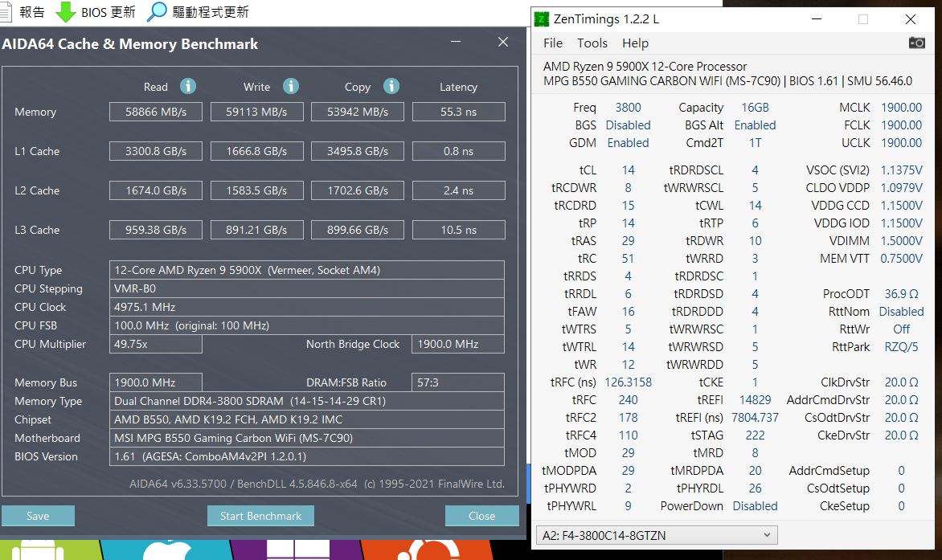
Task: Click the Memory Write 59113 MB/s field
Action: 256,112
